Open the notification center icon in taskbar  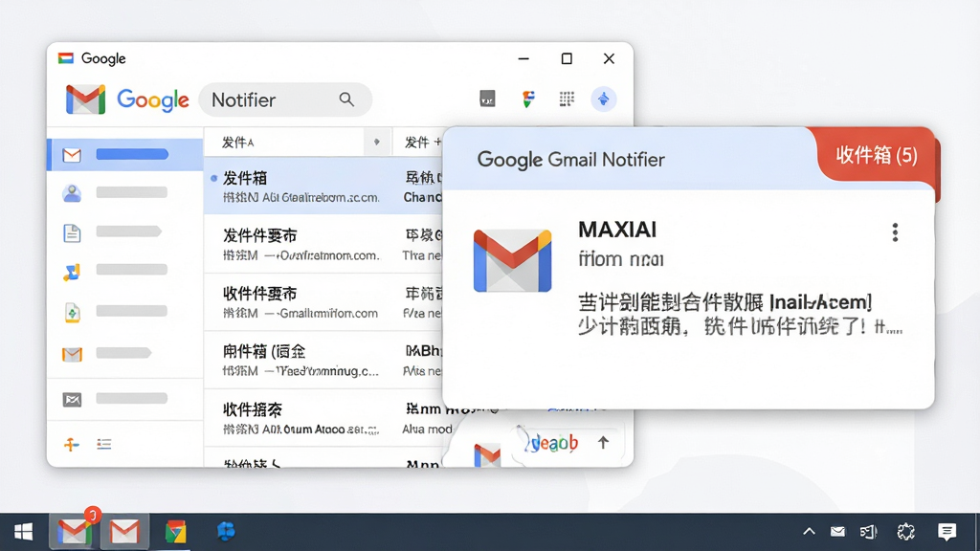click(x=947, y=532)
